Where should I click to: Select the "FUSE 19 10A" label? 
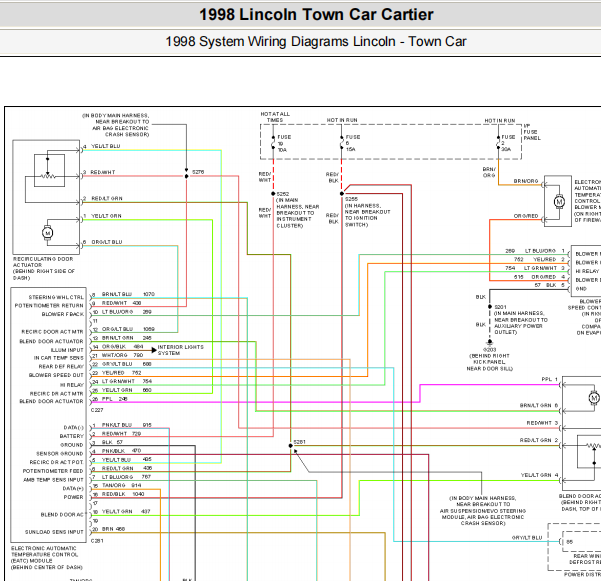[x=283, y=143]
